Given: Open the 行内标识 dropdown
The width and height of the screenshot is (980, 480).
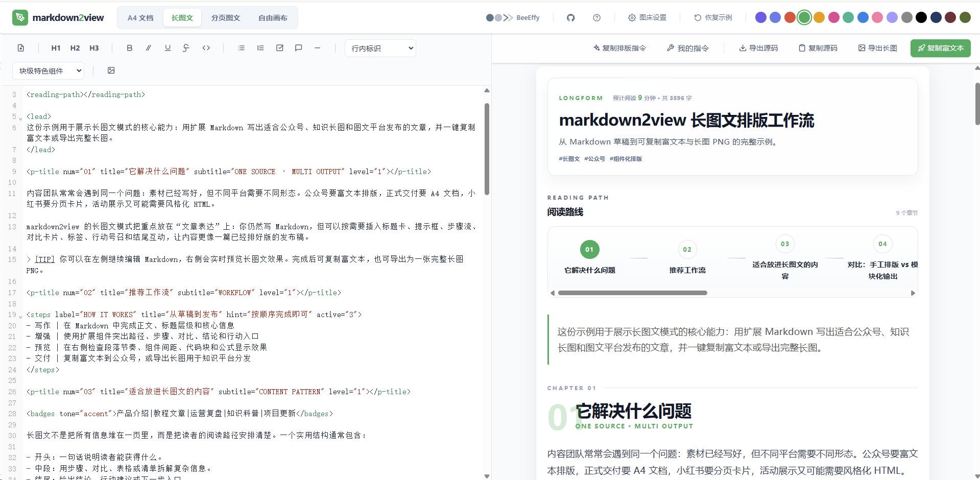Looking at the screenshot, I should click(380, 49).
